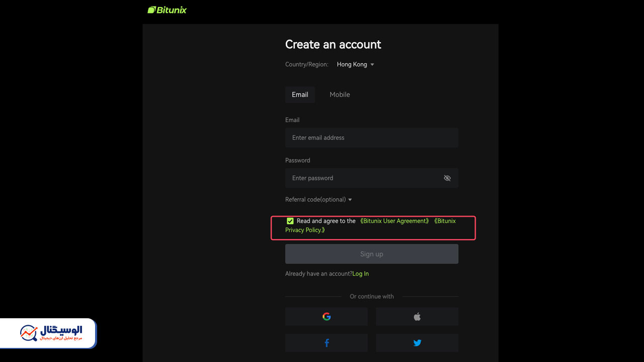Image resolution: width=644 pixels, height=362 pixels.
Task: Click the 'Country/Region:' label
Action: (307, 64)
